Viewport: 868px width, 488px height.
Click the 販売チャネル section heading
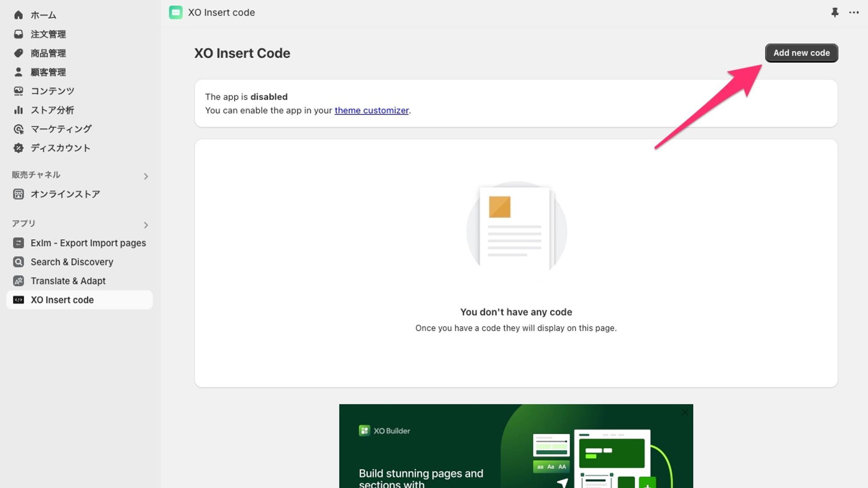pos(36,175)
